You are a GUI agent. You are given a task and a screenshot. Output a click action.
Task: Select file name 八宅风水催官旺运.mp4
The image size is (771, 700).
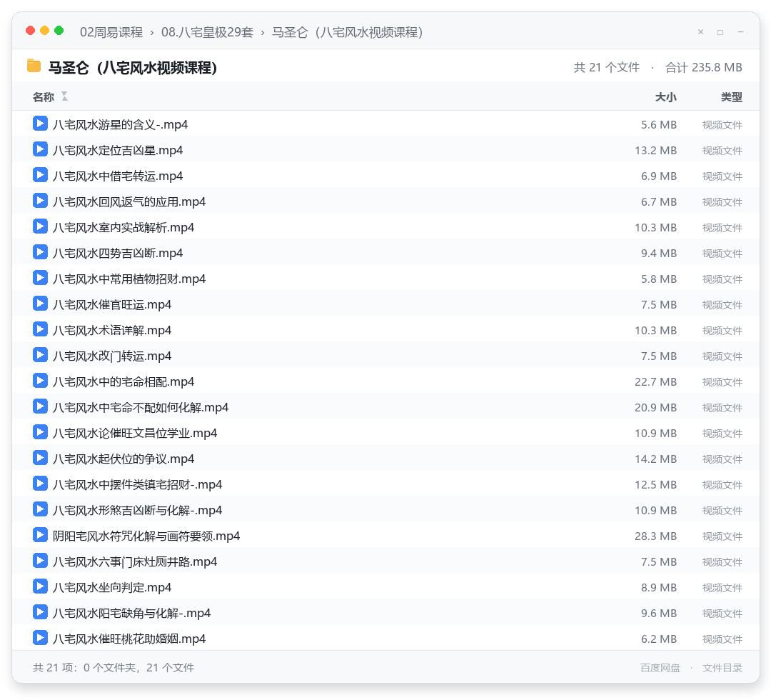pyautogui.click(x=112, y=304)
